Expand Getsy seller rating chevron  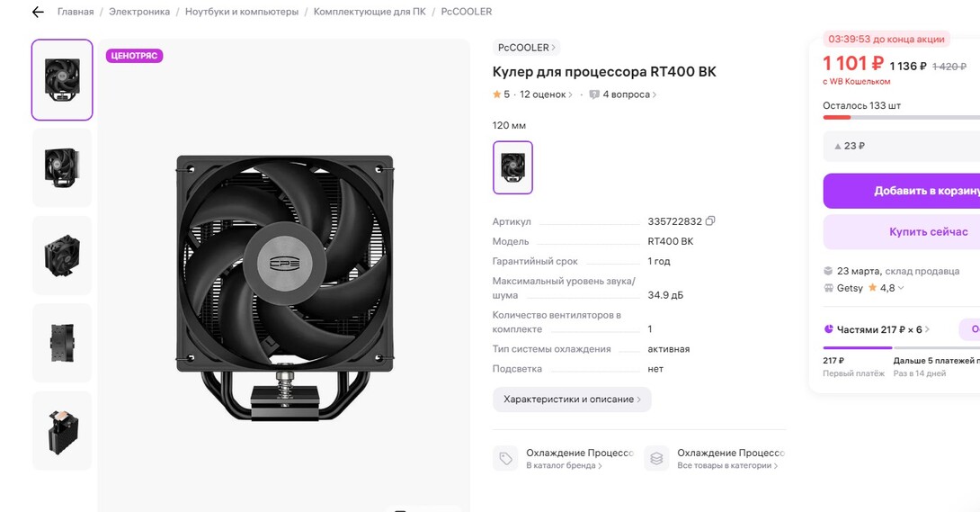point(901,288)
